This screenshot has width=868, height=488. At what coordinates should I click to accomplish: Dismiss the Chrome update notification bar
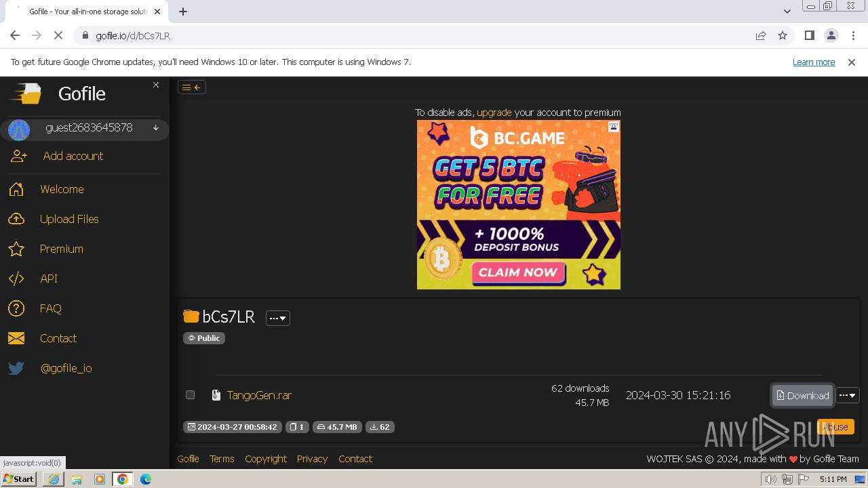(x=852, y=62)
